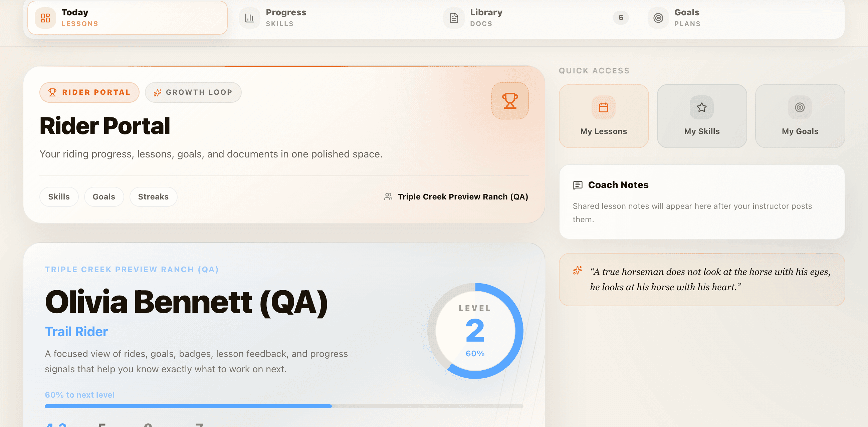This screenshot has height=427, width=868.
Task: Click the calendar icon in My Lessons
Action: (x=604, y=107)
